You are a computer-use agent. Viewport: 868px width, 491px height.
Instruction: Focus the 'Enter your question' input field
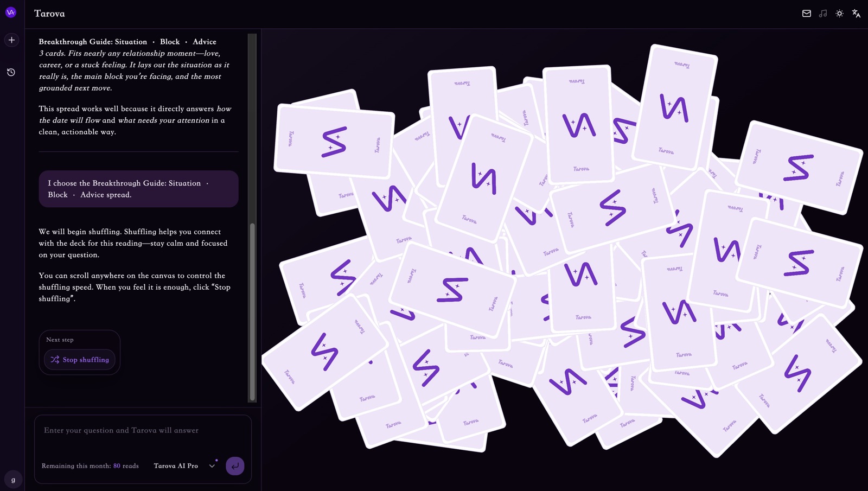143,430
